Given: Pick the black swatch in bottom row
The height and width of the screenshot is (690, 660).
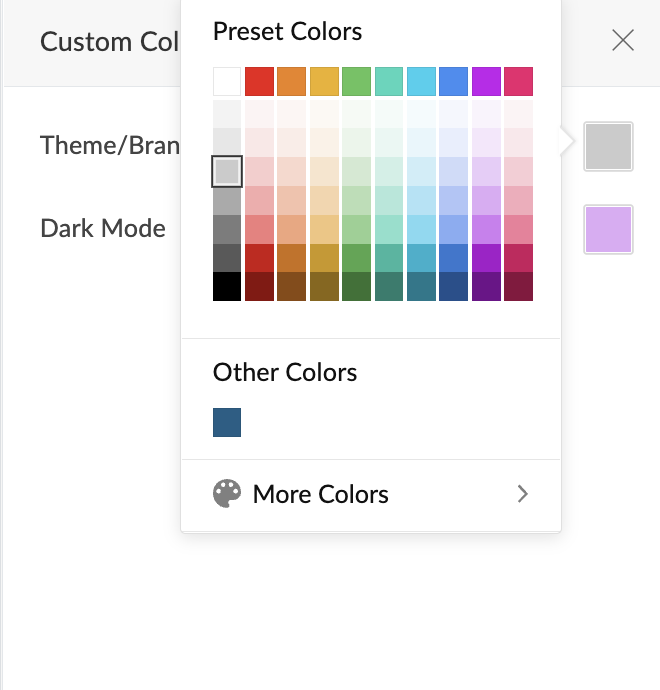Looking at the screenshot, I should point(227,287).
